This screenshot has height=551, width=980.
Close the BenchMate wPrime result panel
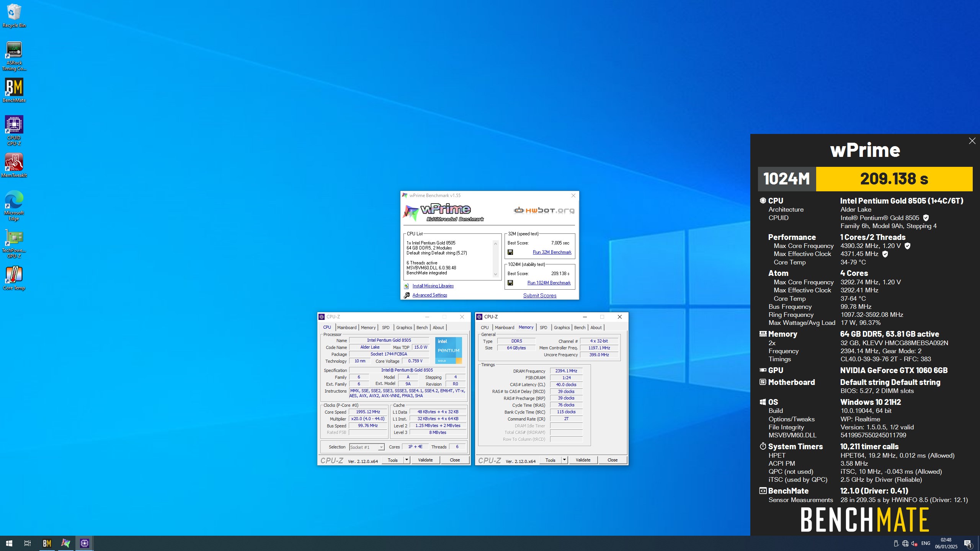(x=972, y=141)
